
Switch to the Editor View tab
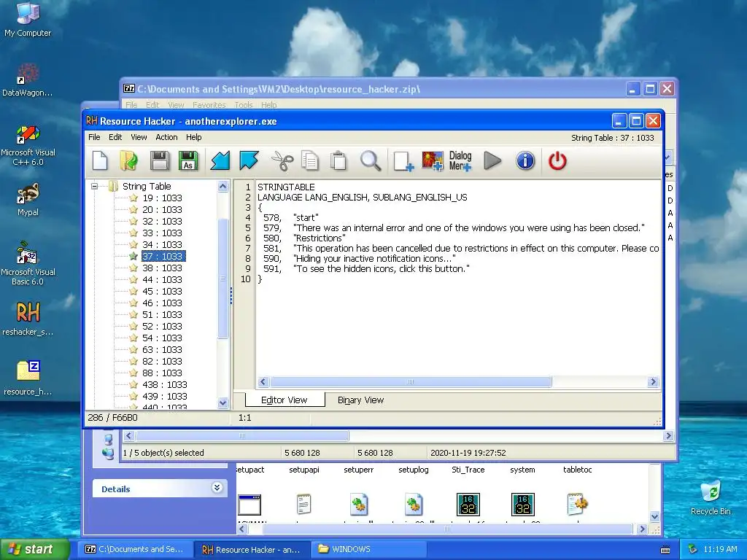(285, 400)
